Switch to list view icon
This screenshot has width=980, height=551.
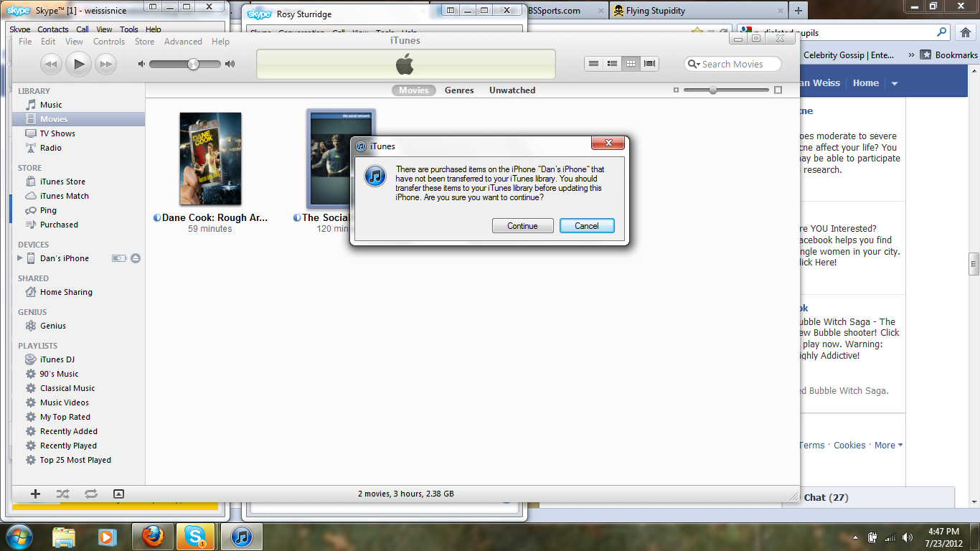[593, 64]
